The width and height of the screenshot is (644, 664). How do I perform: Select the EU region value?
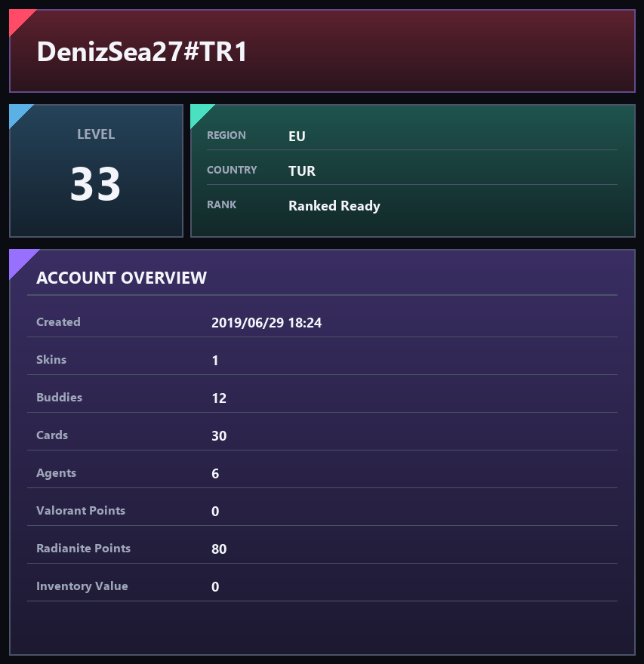(x=297, y=137)
